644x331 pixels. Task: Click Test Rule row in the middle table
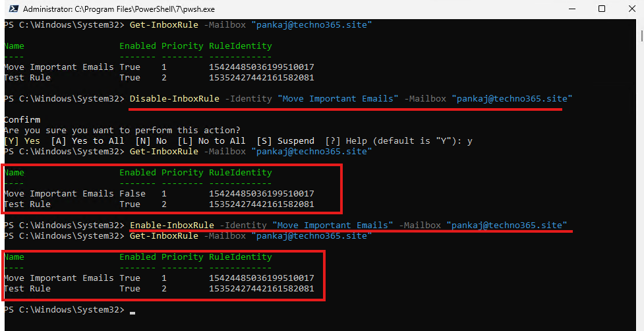click(x=159, y=204)
